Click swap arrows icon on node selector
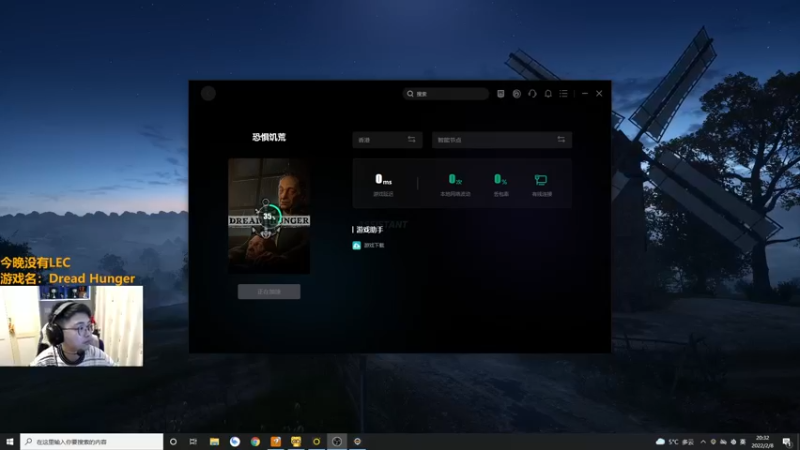 [x=561, y=140]
